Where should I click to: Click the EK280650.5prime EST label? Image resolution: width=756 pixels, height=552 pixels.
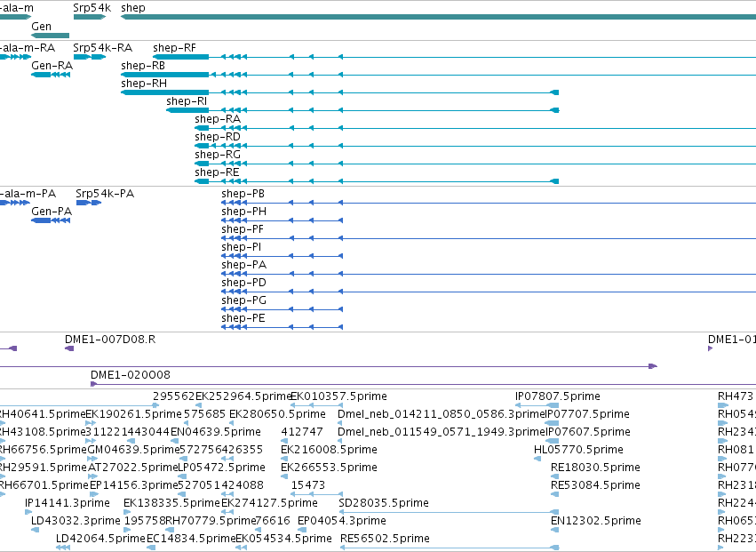click(277, 414)
